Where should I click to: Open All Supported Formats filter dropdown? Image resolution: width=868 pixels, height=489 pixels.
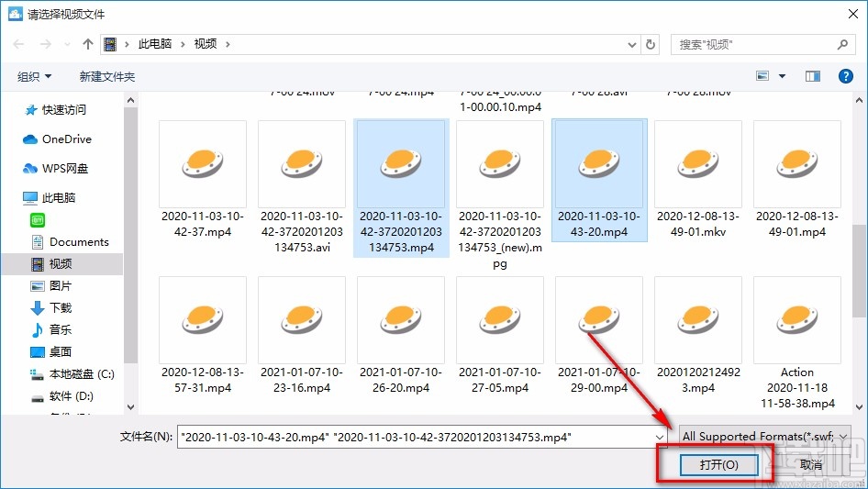coord(765,437)
